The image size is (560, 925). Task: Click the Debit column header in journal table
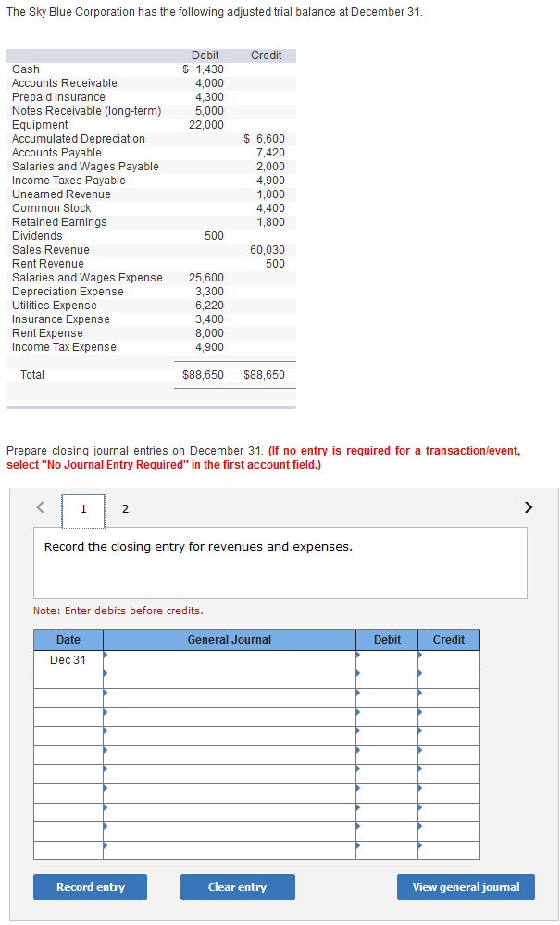coord(387,640)
